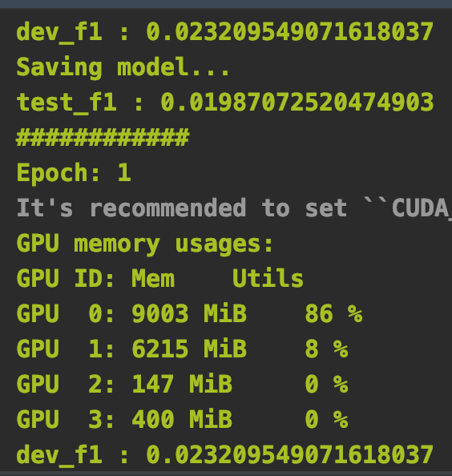This screenshot has width=452, height=476.
Task: Click the 'Saving model...' output line
Action: click(123, 67)
